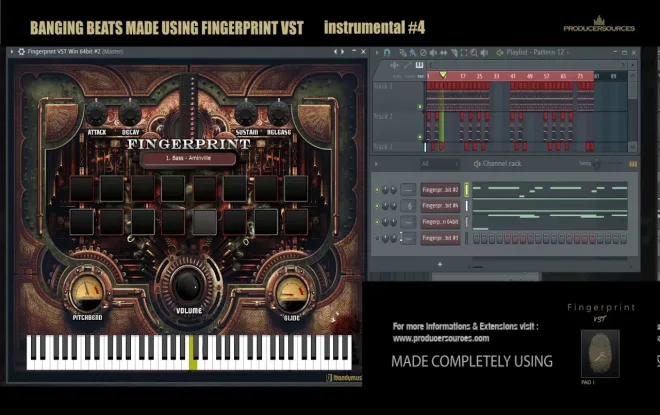Mute channel Fingerp..n 64bit via green LED
The width and height of the screenshot is (660, 415).
377,222
